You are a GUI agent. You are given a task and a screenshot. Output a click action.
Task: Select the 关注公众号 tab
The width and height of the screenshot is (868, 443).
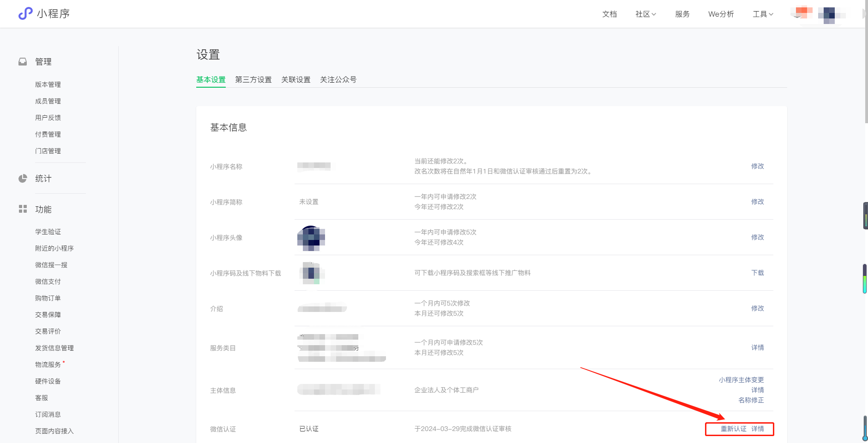(338, 80)
